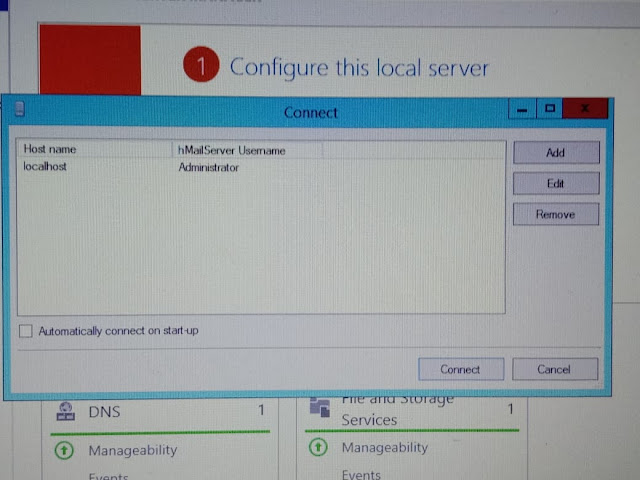640x480 pixels.
Task: Click the DNS role icon in Server Manager
Action: click(x=66, y=412)
